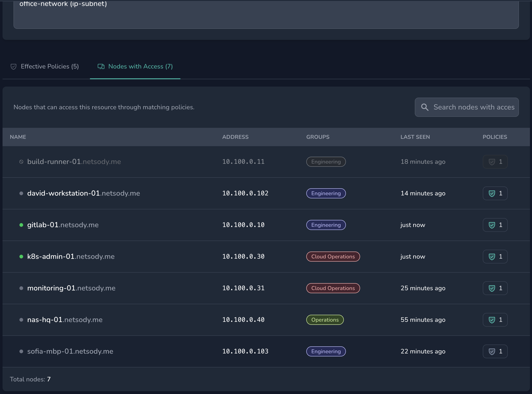Screen dimensions: 532x394
Task: Select address 10.100.0.103
Action: (x=245, y=351)
